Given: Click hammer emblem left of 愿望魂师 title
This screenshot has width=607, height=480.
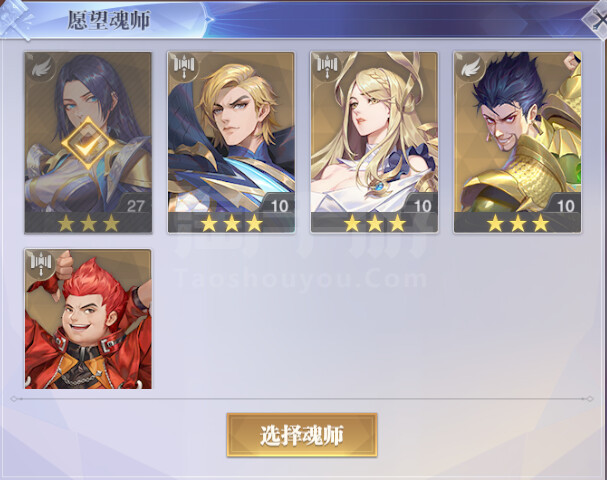Looking at the screenshot, I should point(15,19).
